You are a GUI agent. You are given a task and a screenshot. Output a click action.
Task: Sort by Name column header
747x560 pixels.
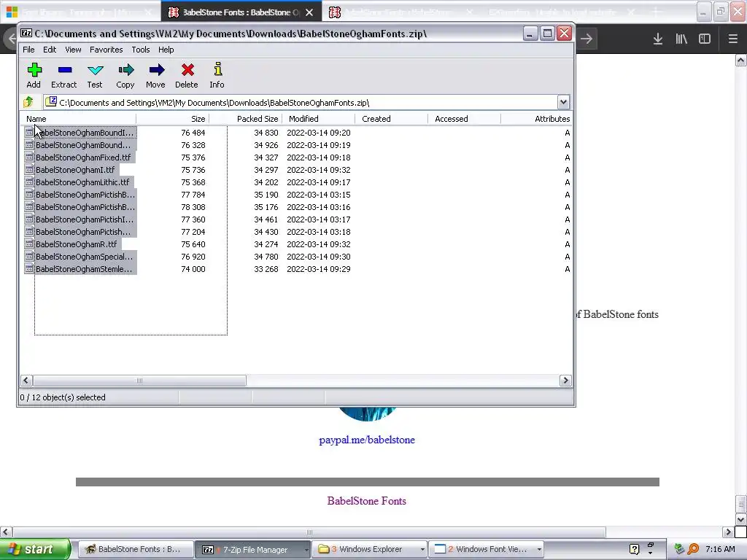coord(78,119)
